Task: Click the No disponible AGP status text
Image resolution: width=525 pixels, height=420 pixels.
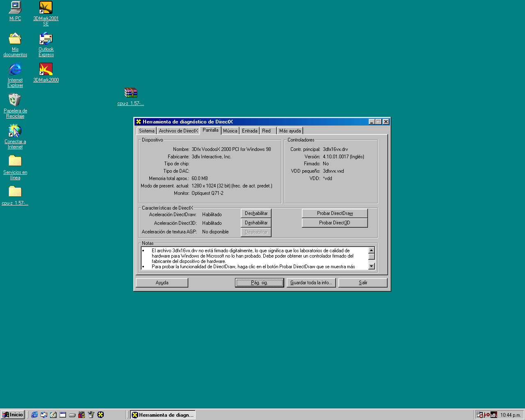Action: [x=215, y=232]
